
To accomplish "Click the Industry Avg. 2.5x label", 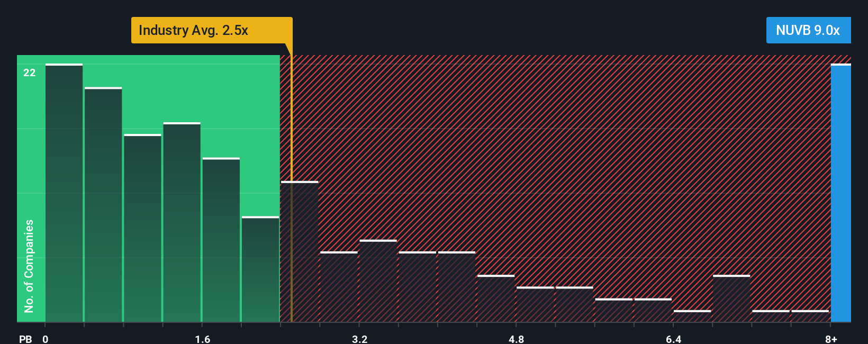I will (x=212, y=30).
